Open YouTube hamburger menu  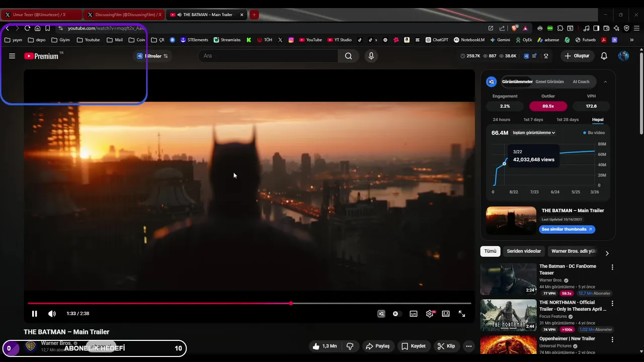tap(12, 56)
